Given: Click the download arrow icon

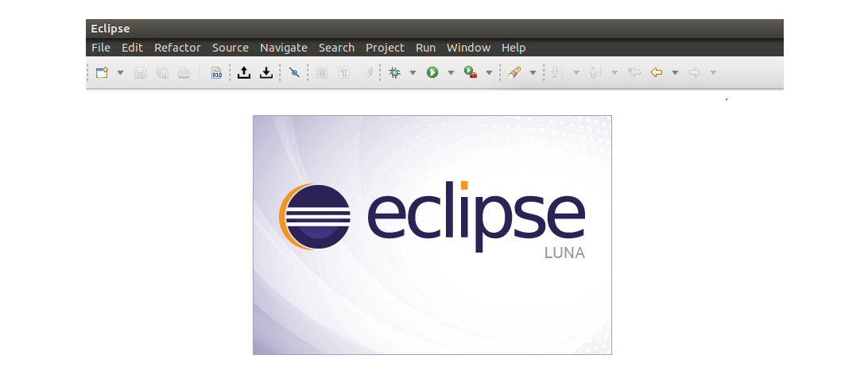Looking at the screenshot, I should pyautogui.click(x=266, y=72).
